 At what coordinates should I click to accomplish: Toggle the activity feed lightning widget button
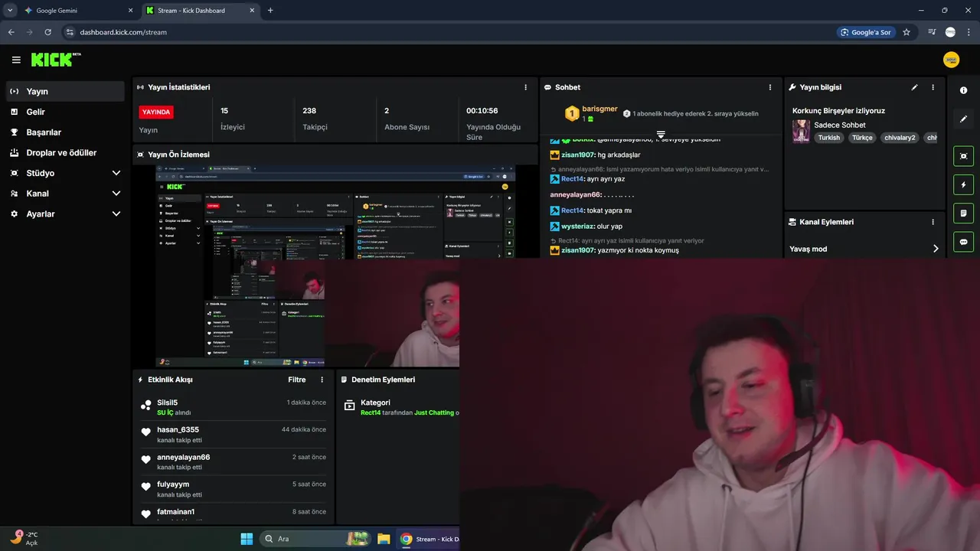click(963, 184)
